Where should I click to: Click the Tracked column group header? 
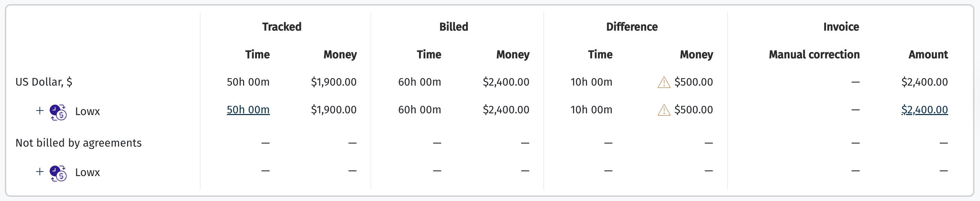282,27
